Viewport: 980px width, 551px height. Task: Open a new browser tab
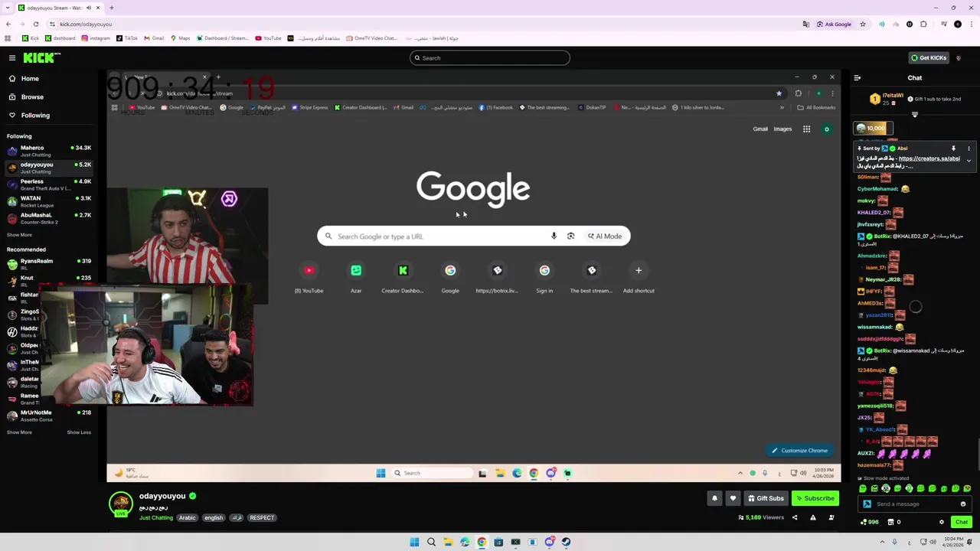coord(112,8)
